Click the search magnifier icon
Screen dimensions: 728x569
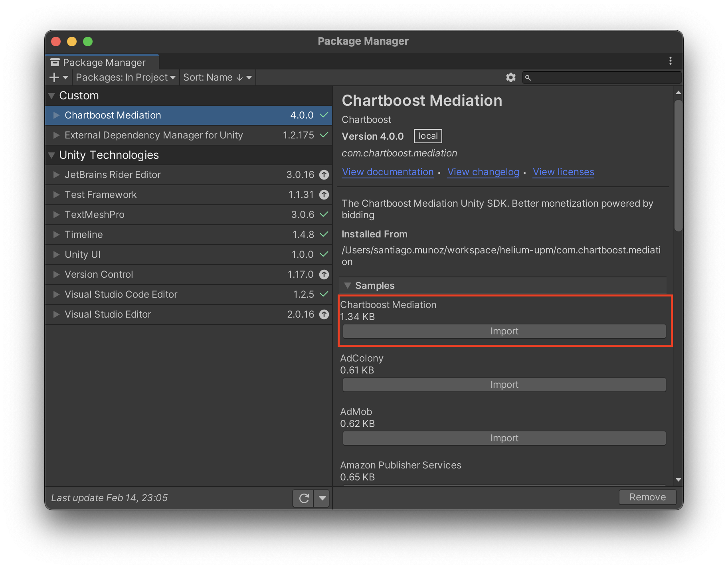528,77
